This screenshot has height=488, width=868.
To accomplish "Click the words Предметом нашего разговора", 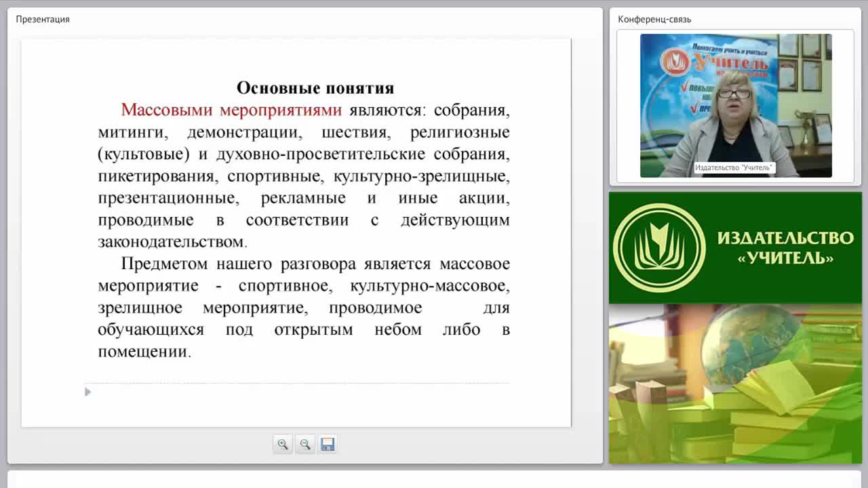I will pos(239,264).
